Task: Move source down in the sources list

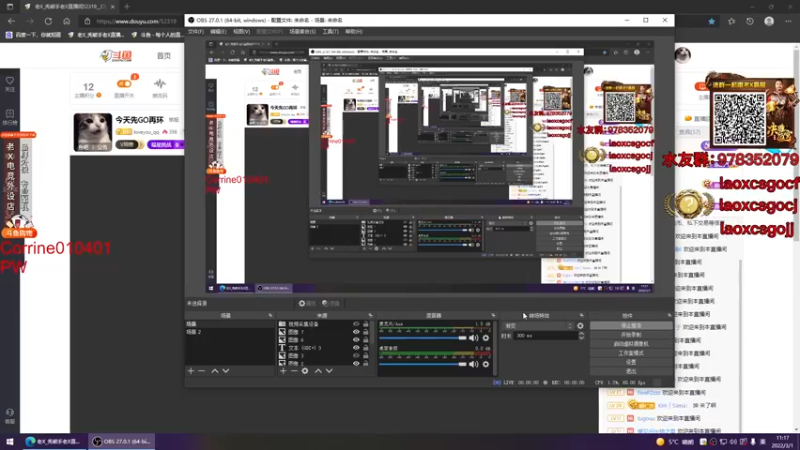Action: 329,371
